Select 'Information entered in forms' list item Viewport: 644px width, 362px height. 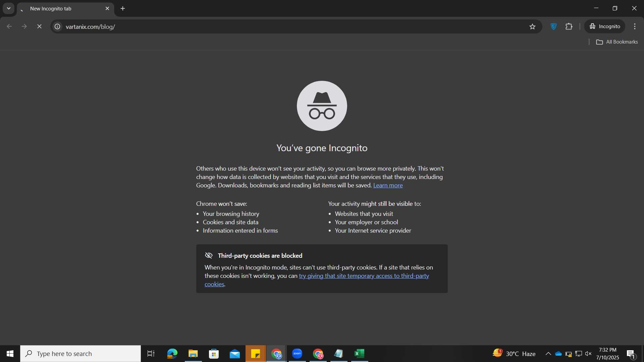coord(240,231)
